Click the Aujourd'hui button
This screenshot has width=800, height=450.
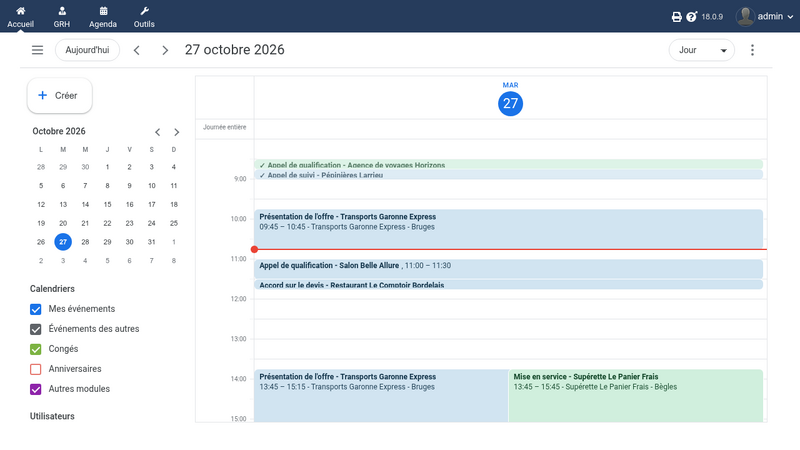coord(87,50)
